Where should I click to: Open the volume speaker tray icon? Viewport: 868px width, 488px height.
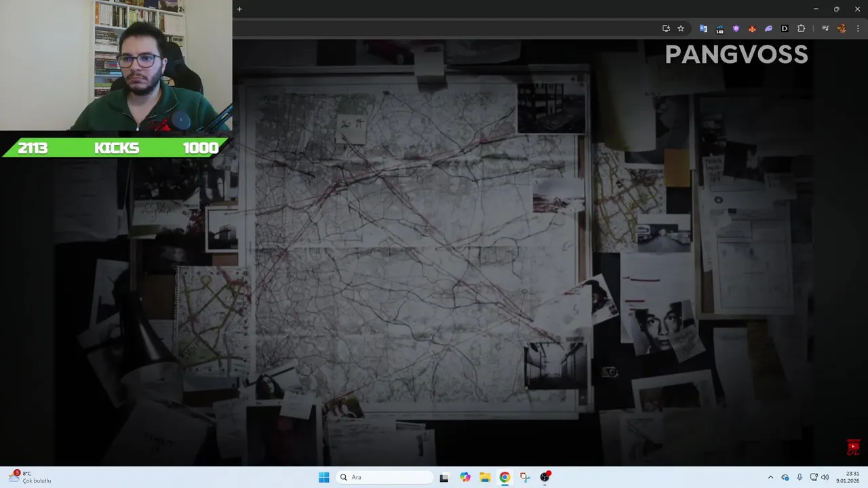(825, 477)
